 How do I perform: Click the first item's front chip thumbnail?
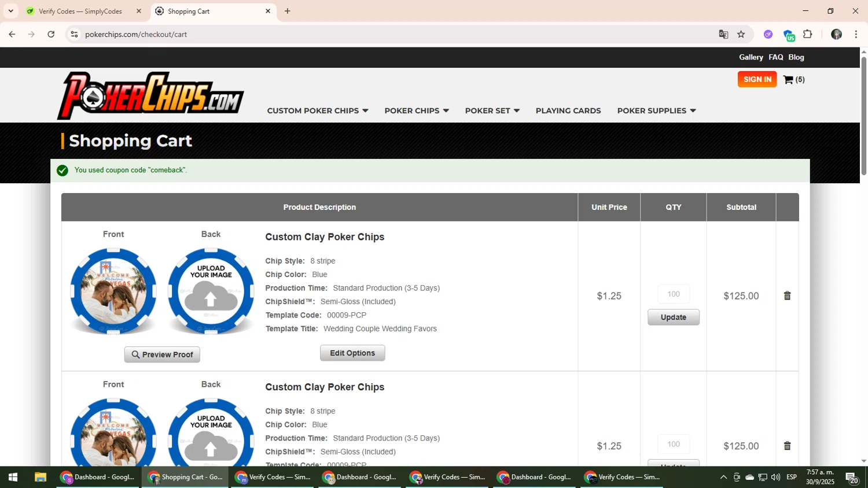tap(113, 291)
